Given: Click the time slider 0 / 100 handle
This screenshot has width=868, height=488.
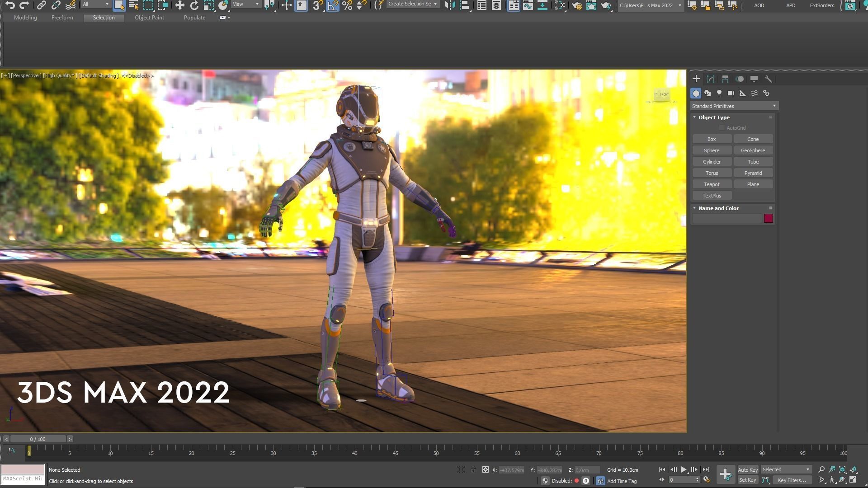Looking at the screenshot, I should (38, 439).
